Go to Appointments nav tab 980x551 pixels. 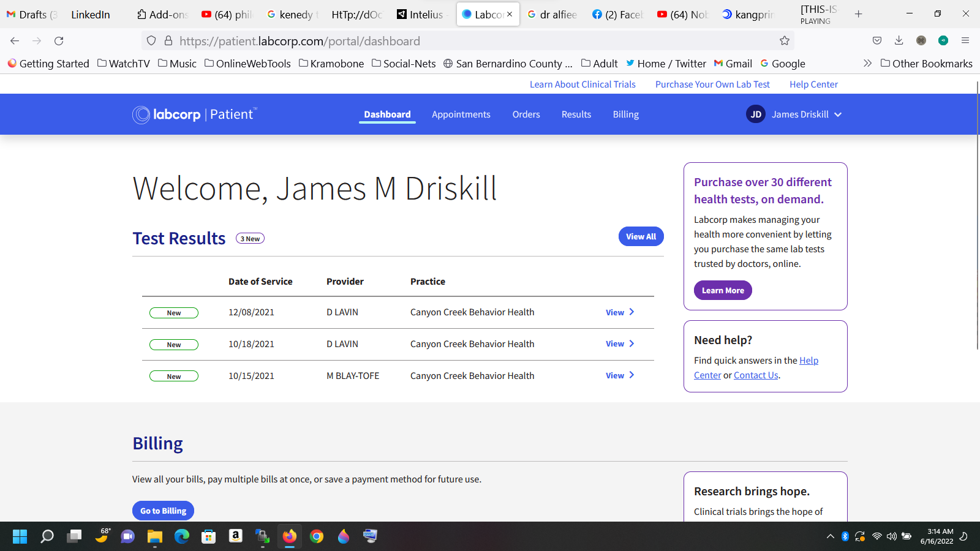pyautogui.click(x=461, y=114)
